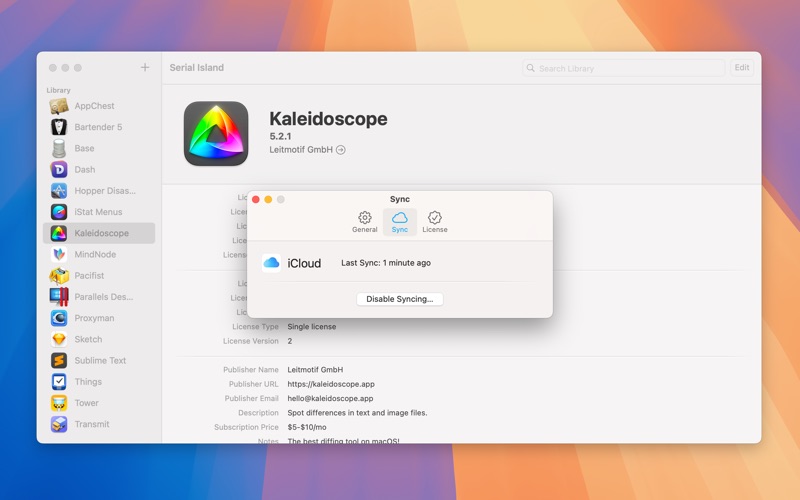Image resolution: width=800 pixels, height=500 pixels.
Task: Click the Bartender 5 tuxedo icon
Action: [x=59, y=127]
